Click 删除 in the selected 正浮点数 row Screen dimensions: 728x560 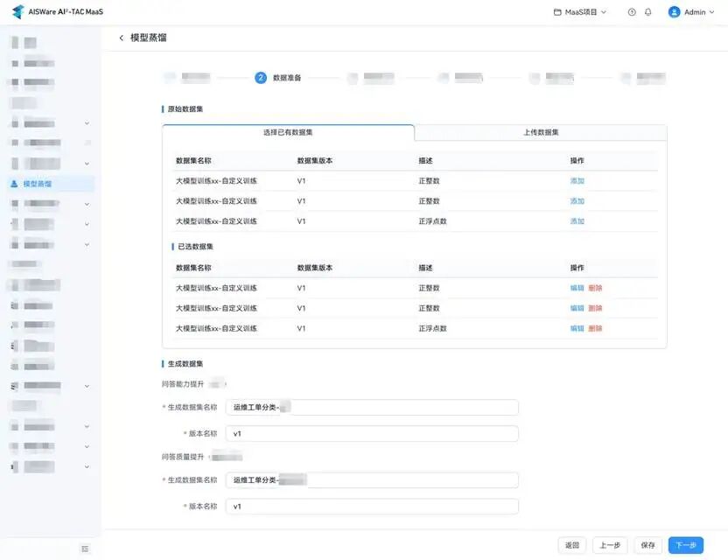(x=595, y=328)
